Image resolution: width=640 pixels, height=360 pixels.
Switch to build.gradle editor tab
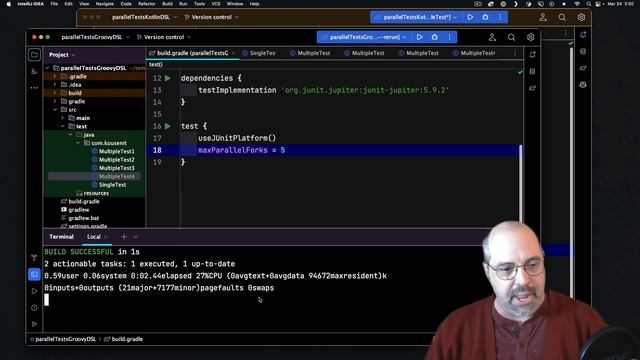point(193,53)
